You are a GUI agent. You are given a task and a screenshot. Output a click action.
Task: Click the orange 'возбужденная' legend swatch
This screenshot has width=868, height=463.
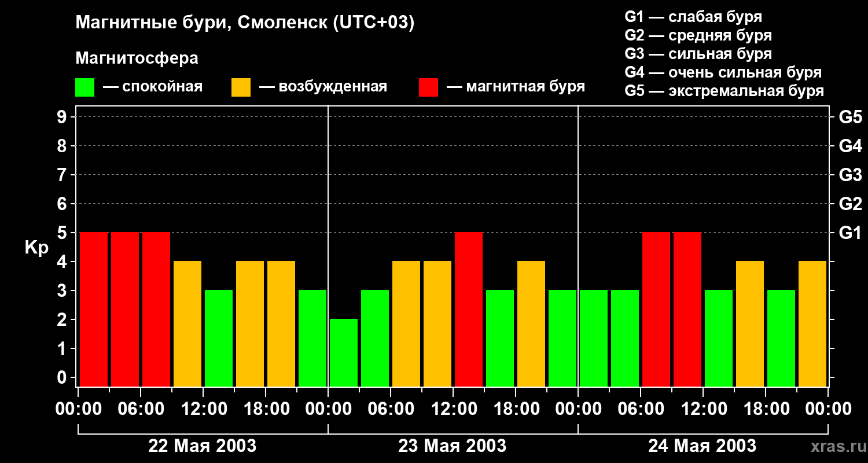[x=241, y=87]
